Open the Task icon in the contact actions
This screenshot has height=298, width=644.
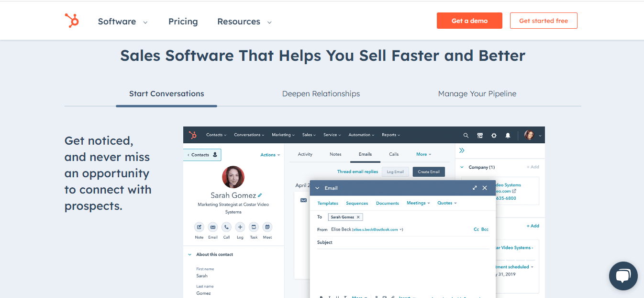pos(254,227)
